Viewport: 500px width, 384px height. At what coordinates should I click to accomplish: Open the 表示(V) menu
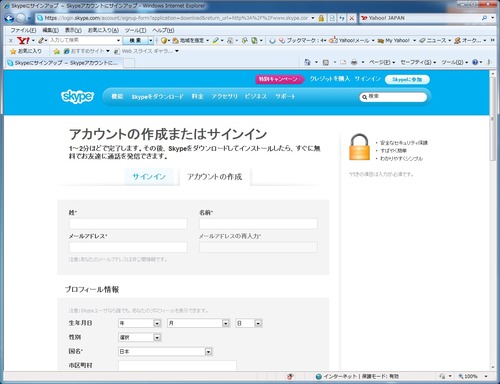coord(73,30)
